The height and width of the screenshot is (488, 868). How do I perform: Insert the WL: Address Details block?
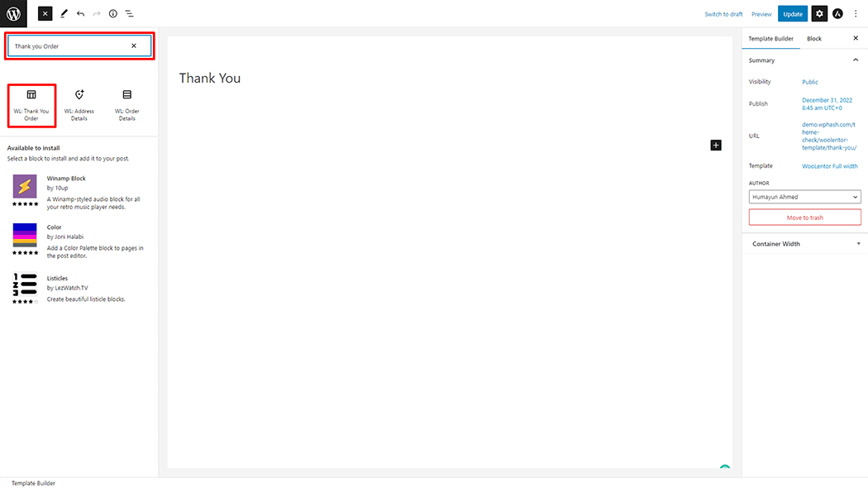click(x=79, y=105)
